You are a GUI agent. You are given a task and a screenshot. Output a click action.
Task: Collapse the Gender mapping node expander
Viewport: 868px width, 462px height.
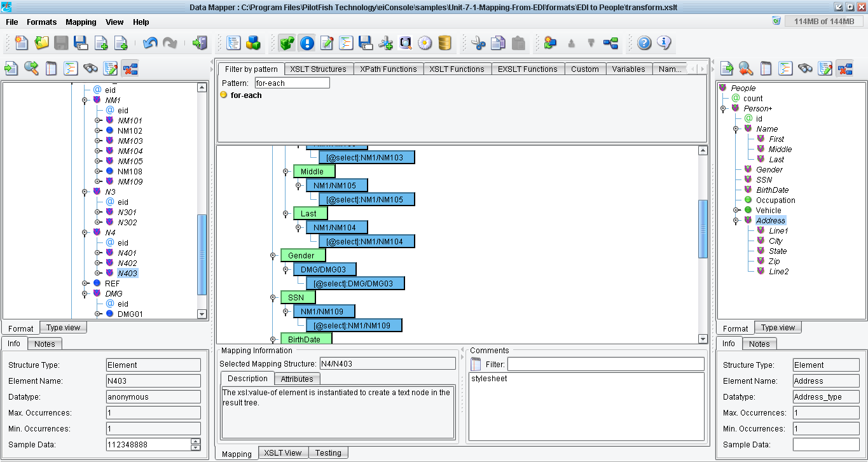pos(273,256)
